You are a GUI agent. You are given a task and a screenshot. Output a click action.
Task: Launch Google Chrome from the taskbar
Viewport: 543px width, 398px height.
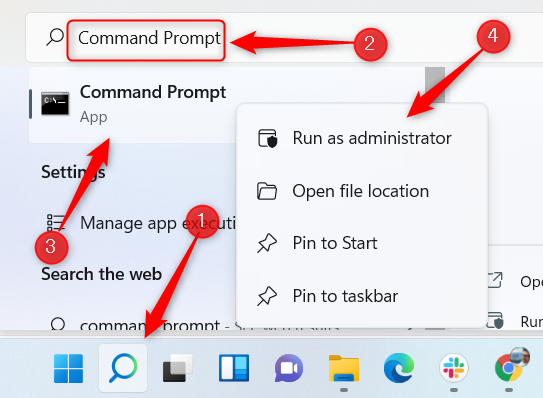[x=508, y=367]
